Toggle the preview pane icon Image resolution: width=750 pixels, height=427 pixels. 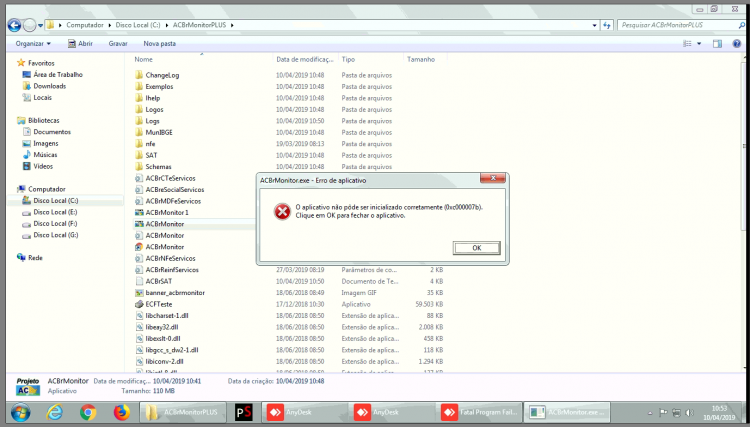[x=717, y=44]
